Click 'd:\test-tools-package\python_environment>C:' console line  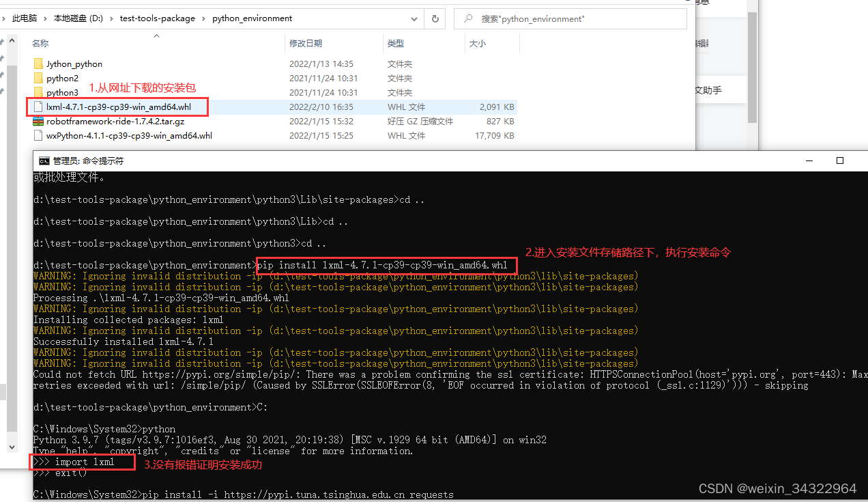tap(151, 407)
